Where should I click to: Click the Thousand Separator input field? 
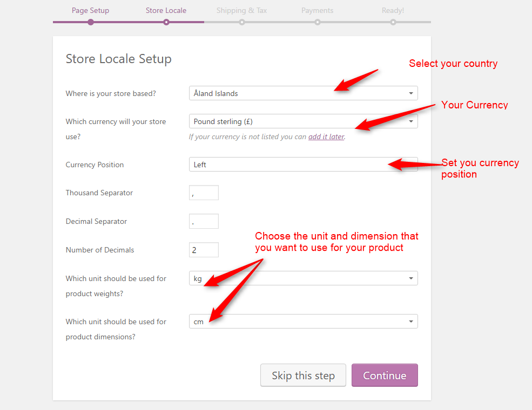coord(204,193)
